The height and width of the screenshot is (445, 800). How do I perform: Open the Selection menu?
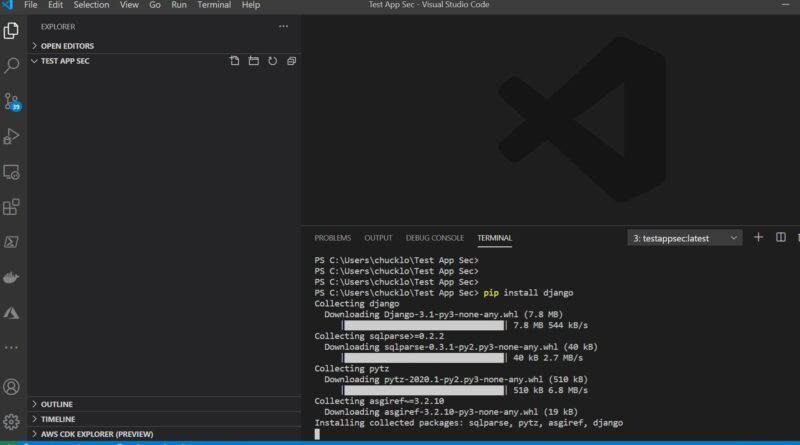point(91,5)
